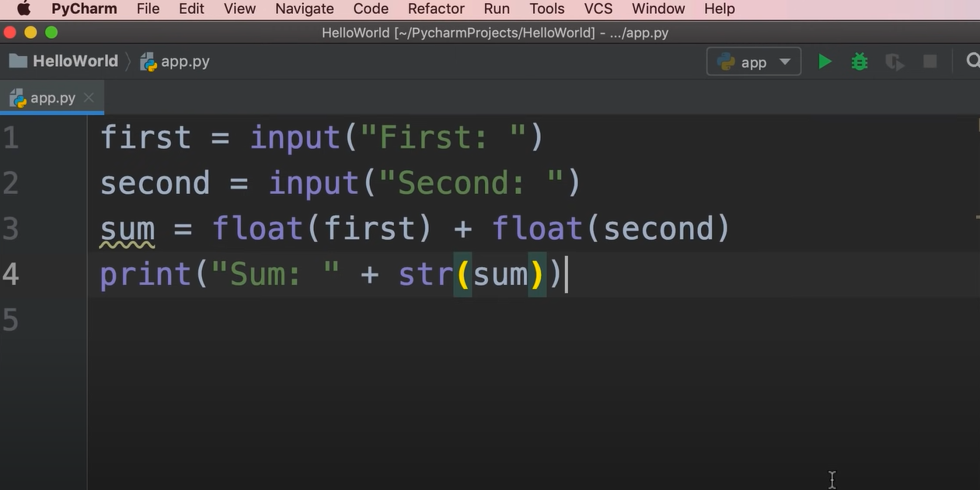Open the Tools menu
The width and height of the screenshot is (980, 490).
547,9
